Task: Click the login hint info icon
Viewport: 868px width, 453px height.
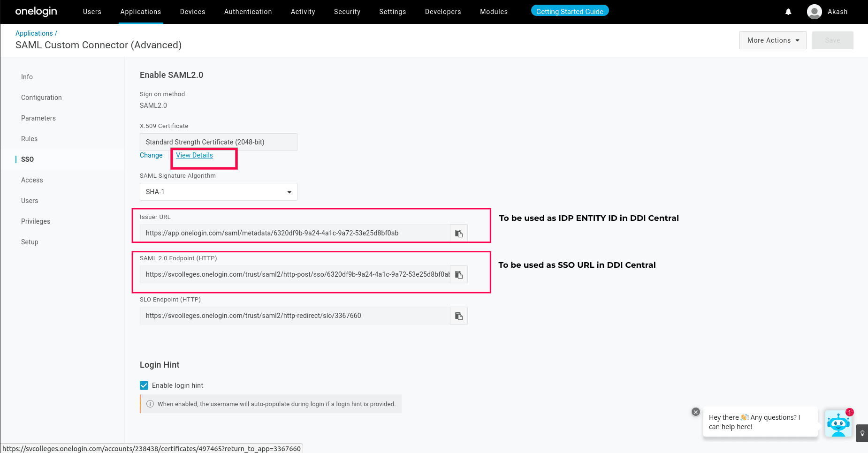Action: (x=150, y=404)
